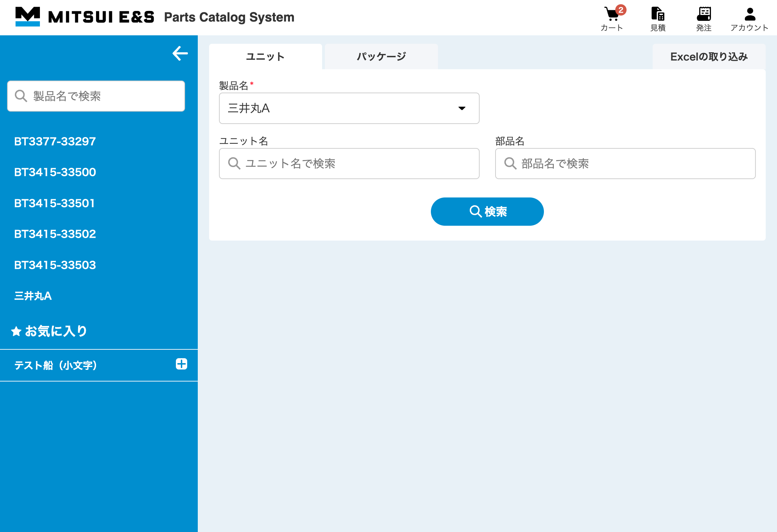Click the dropdown arrow in 製品名 field
This screenshot has width=777, height=532.
(462, 108)
